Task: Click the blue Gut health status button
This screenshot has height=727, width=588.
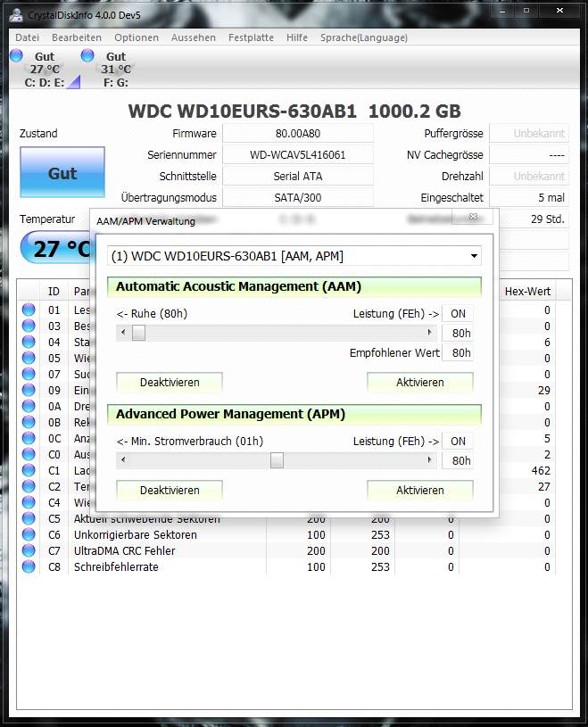Action: pyautogui.click(x=62, y=172)
